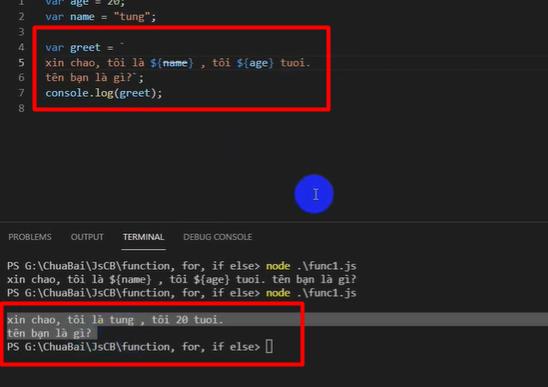Place cursor on 'var greet =' line
The height and width of the screenshot is (387, 548).
click(x=85, y=47)
